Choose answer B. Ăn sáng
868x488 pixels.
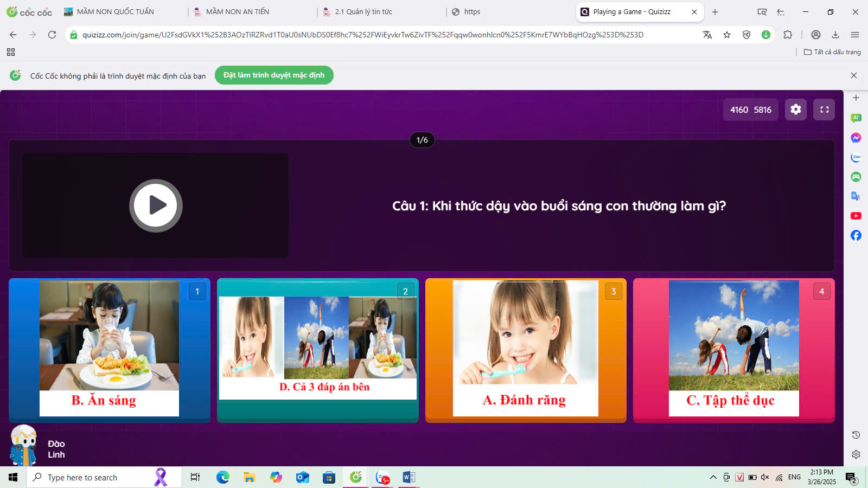pos(109,350)
